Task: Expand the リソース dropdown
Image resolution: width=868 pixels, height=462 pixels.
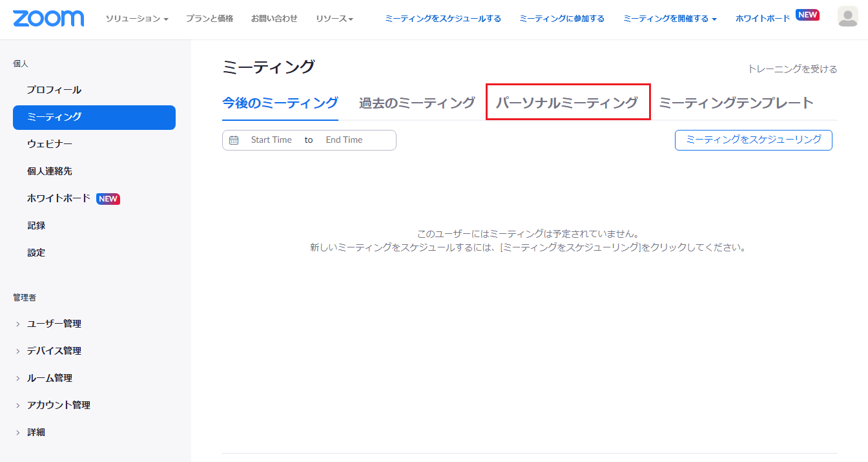Action: (x=335, y=19)
